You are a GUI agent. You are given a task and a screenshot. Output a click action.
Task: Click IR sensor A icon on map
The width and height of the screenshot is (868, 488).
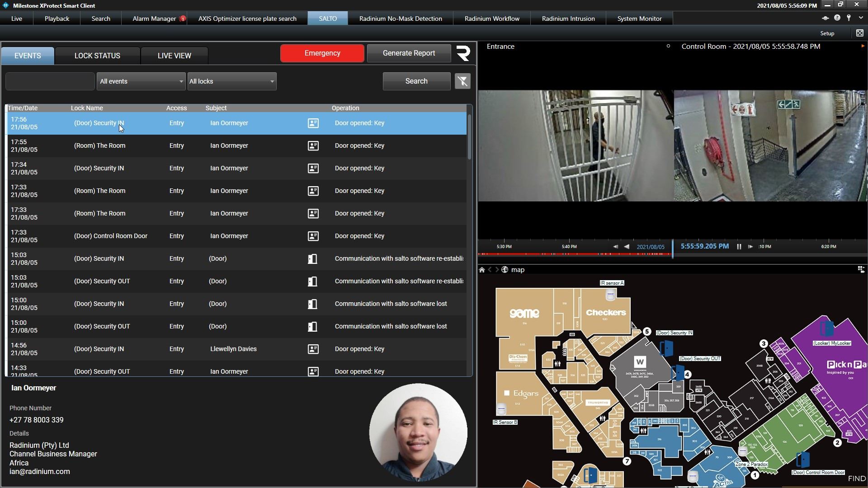click(x=610, y=295)
